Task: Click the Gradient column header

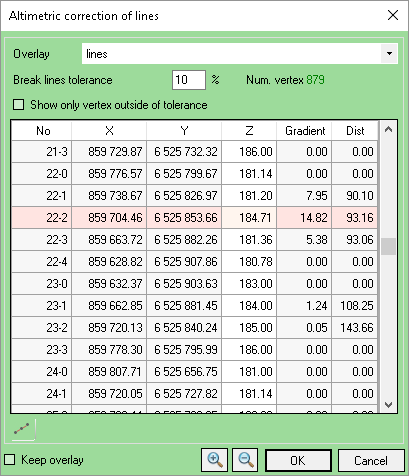Action: [304, 131]
